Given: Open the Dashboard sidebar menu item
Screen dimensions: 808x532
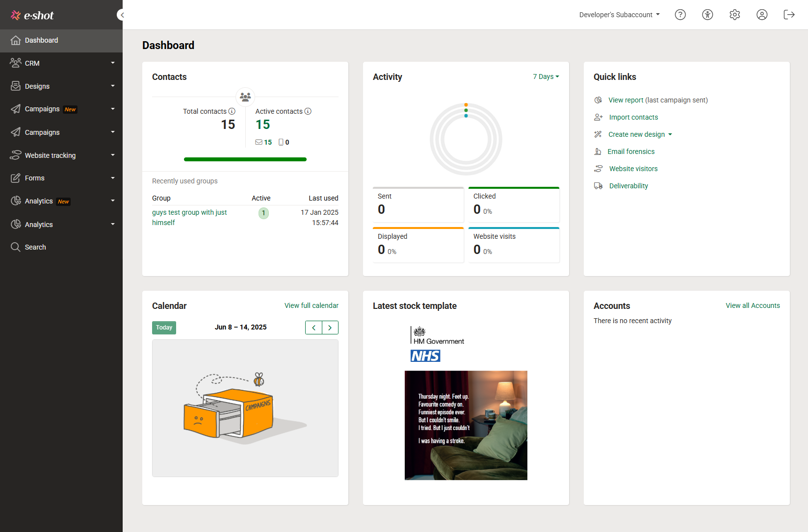Looking at the screenshot, I should point(41,40).
